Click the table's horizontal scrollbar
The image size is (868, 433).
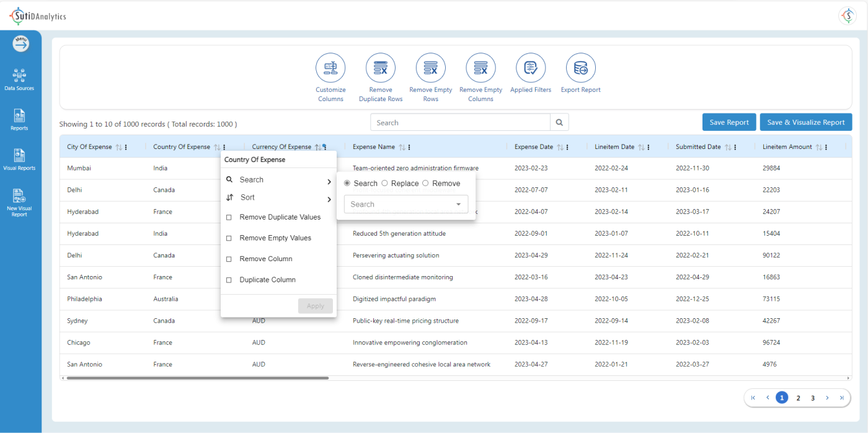click(197, 378)
